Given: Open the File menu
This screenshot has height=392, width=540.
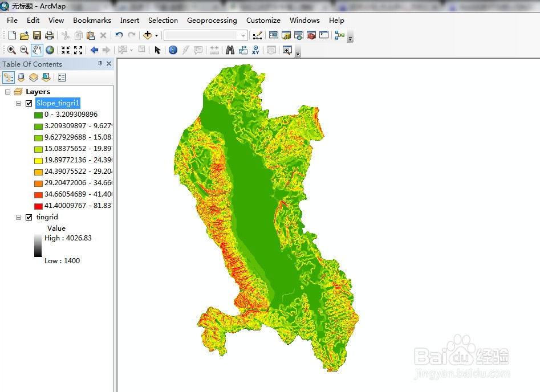Looking at the screenshot, I should [x=12, y=21].
